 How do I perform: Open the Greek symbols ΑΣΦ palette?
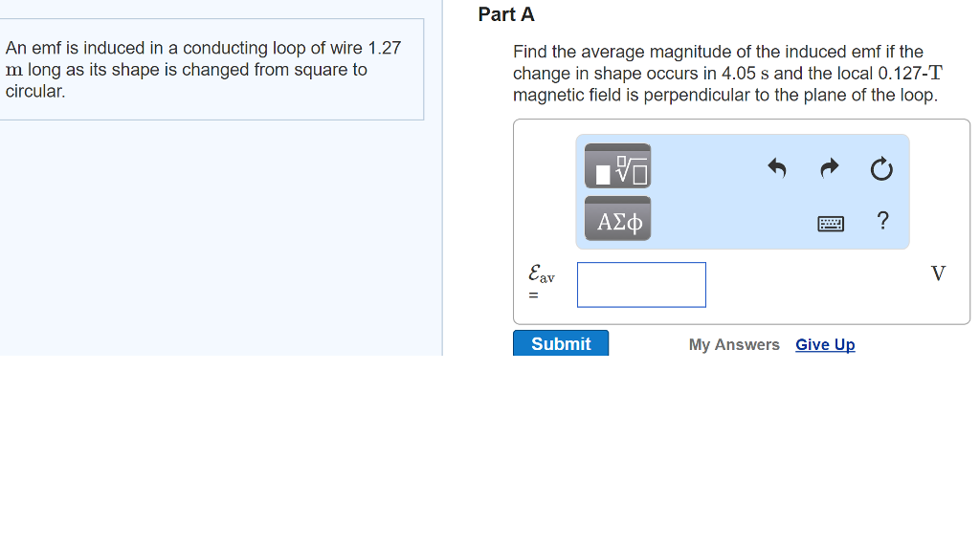click(x=618, y=221)
